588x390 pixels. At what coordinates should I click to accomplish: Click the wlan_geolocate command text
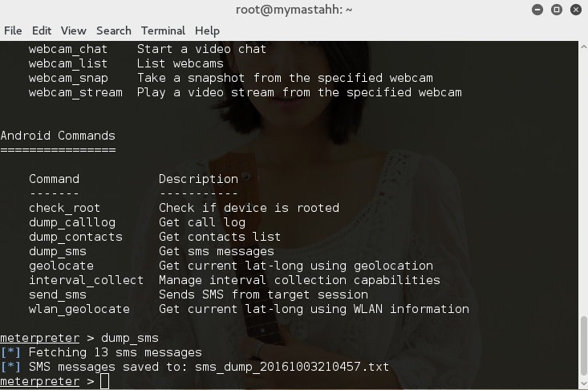coord(79,309)
